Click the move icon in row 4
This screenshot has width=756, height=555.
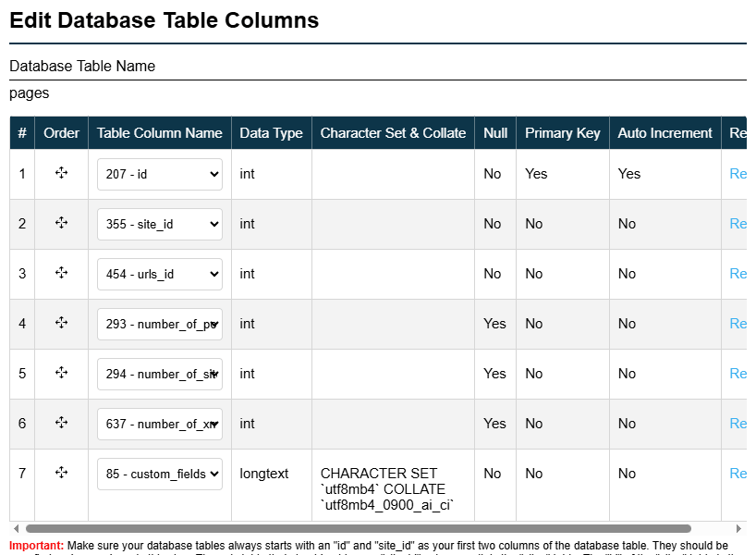(61, 323)
